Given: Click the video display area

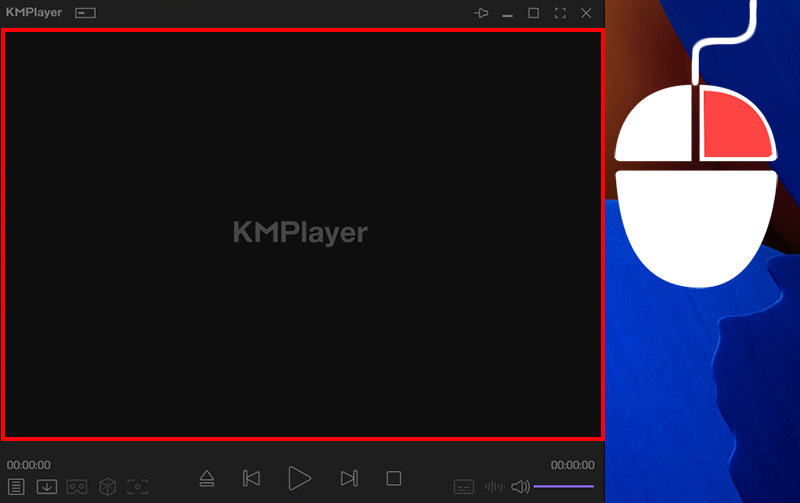Looking at the screenshot, I should point(303,234).
